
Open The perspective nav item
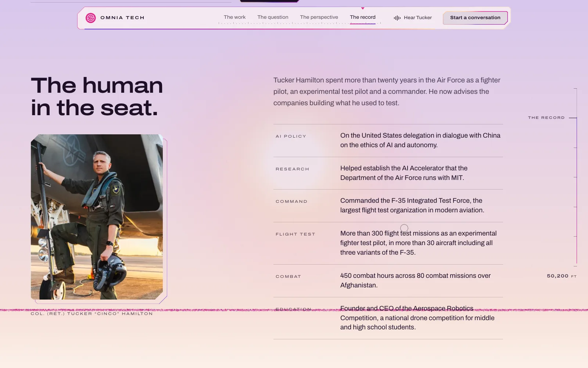tap(319, 17)
